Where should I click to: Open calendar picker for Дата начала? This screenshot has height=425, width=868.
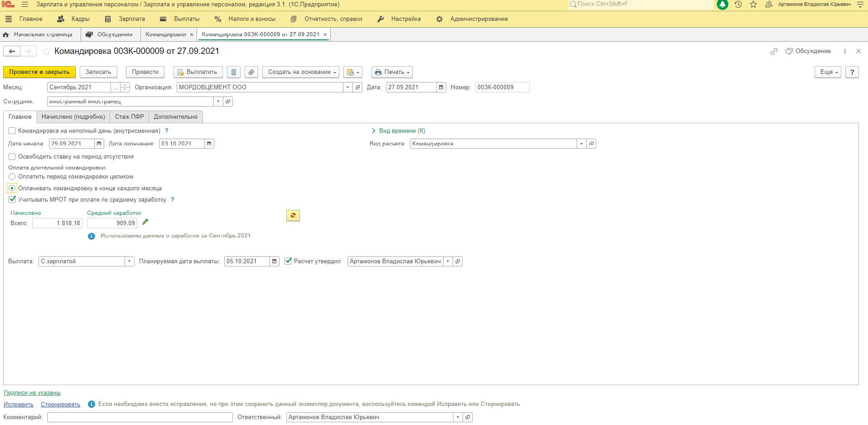tap(99, 144)
